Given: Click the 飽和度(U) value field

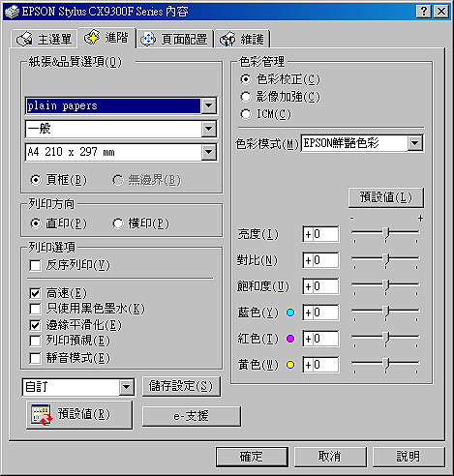Looking at the screenshot, I should 321,286.
